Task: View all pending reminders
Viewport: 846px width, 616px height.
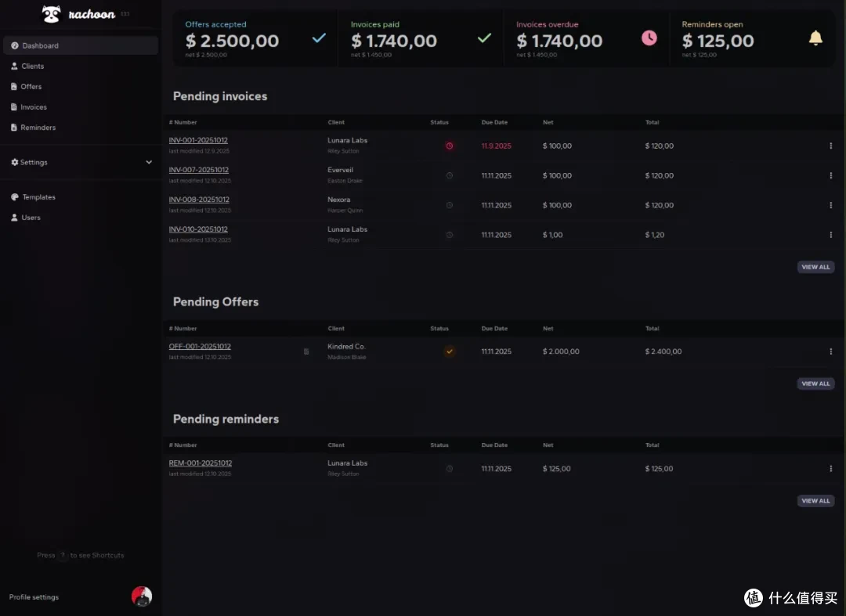Action: tap(815, 501)
